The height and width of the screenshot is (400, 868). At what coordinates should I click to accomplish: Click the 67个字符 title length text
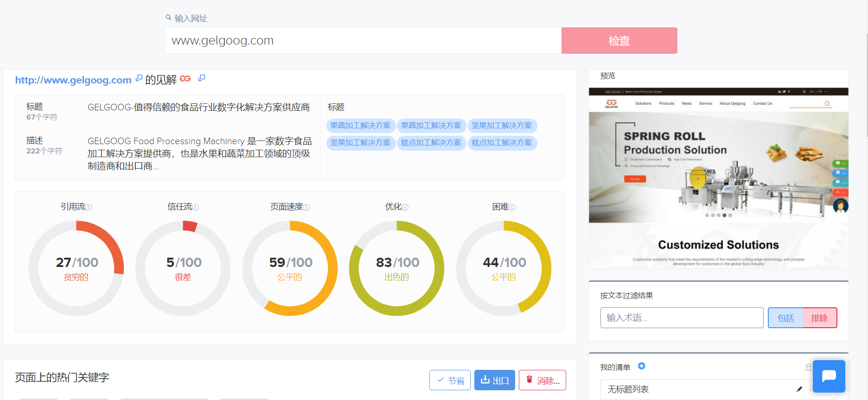42,117
